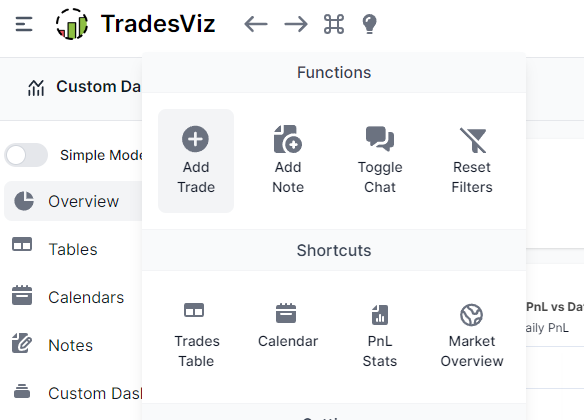Open the PnL Stats shortcut
584x420 pixels.
[x=380, y=335]
